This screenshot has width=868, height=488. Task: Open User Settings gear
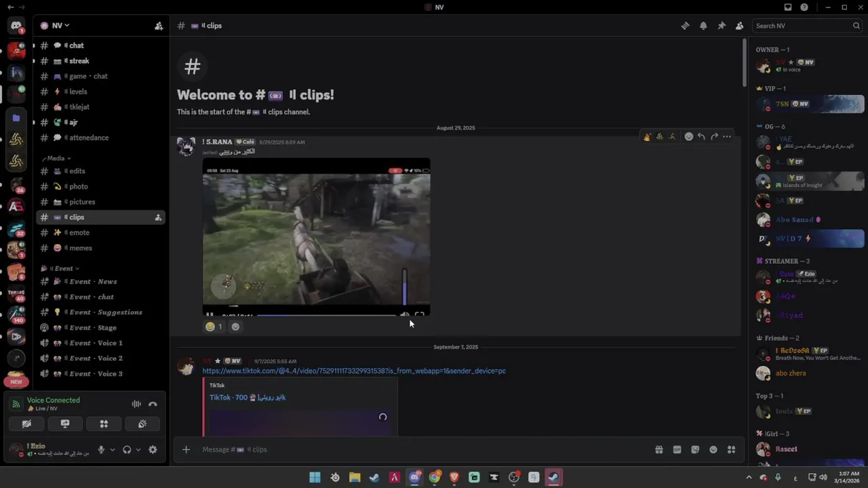[153, 449]
